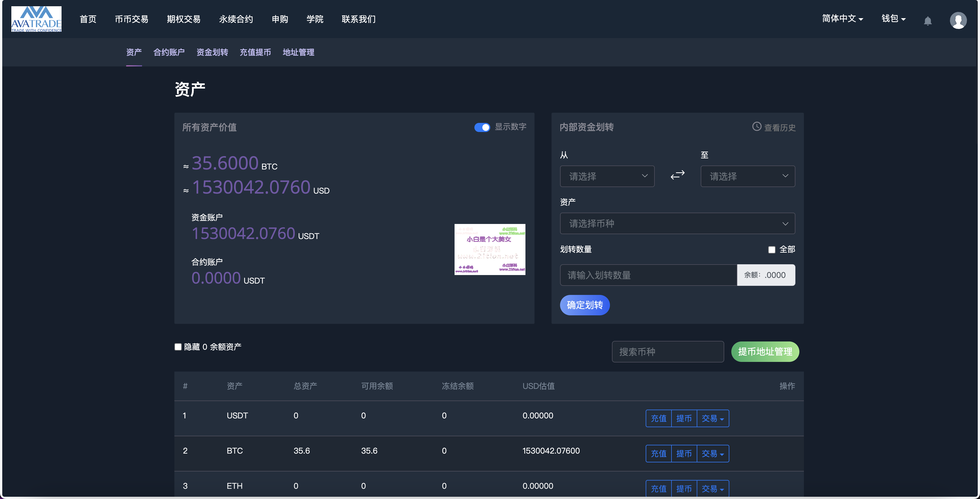Viewport: 980px width, 499px height.
Task: Open 交易 dropdown in BTC row
Action: (x=713, y=453)
